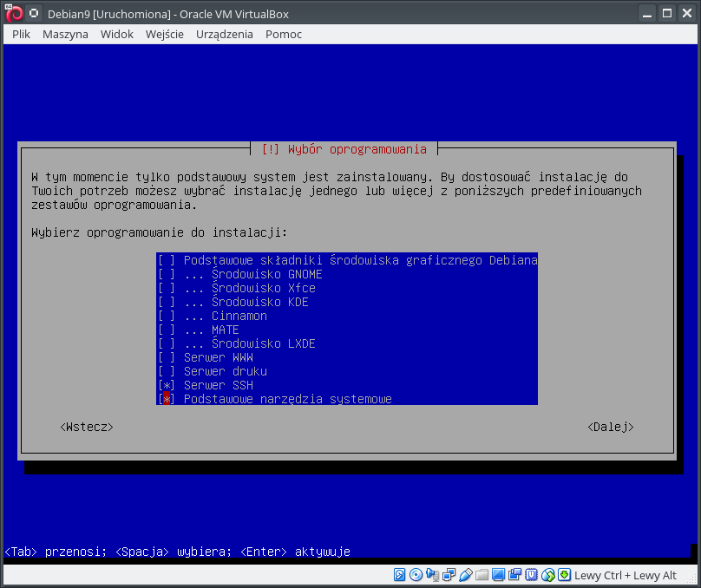The image size is (701, 588).
Task: Click the optical disc status icon
Action: 416,575
